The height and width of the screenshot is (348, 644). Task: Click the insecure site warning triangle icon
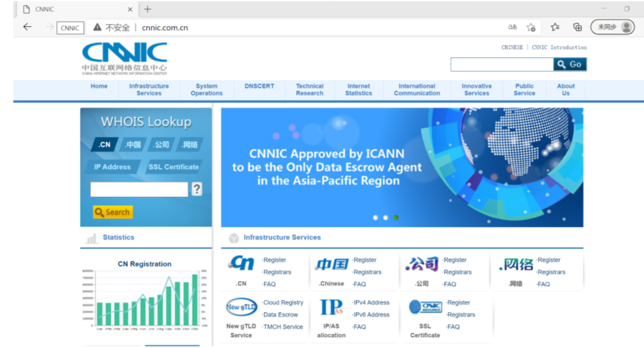click(97, 27)
